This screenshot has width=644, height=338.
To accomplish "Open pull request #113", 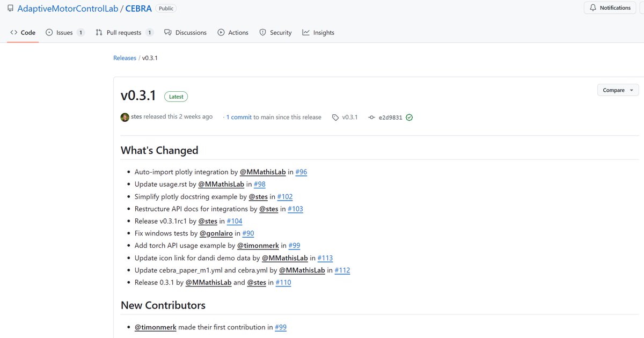I will coord(325,258).
